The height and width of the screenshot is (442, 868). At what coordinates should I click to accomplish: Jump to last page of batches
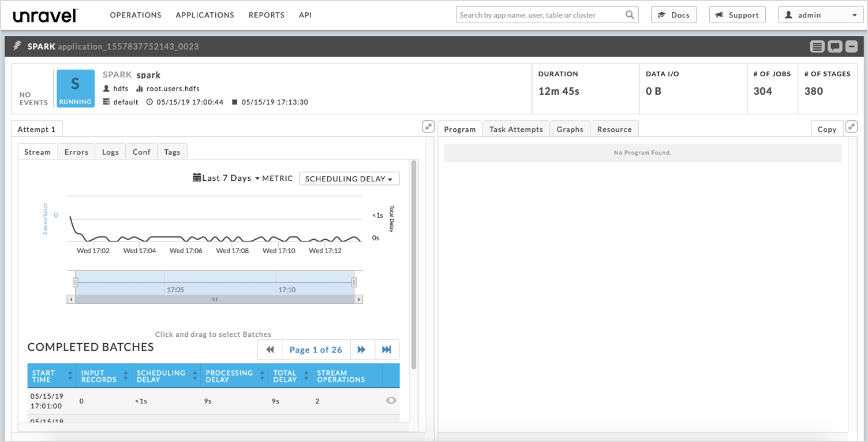(x=387, y=350)
